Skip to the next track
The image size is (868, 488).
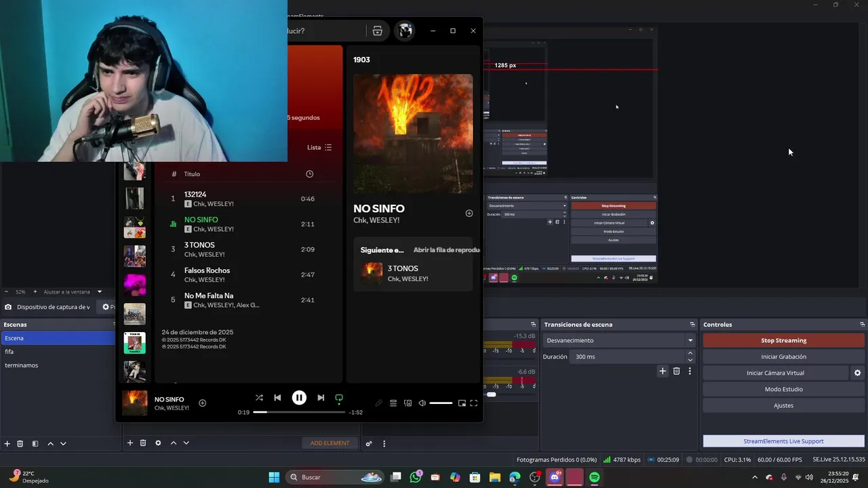coord(321,398)
